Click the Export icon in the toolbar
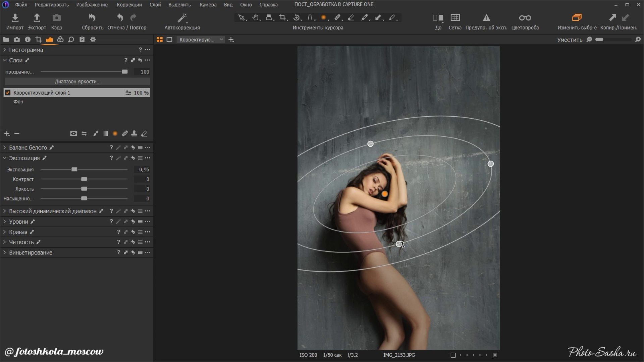This screenshot has width=644, height=362. pos(37,18)
